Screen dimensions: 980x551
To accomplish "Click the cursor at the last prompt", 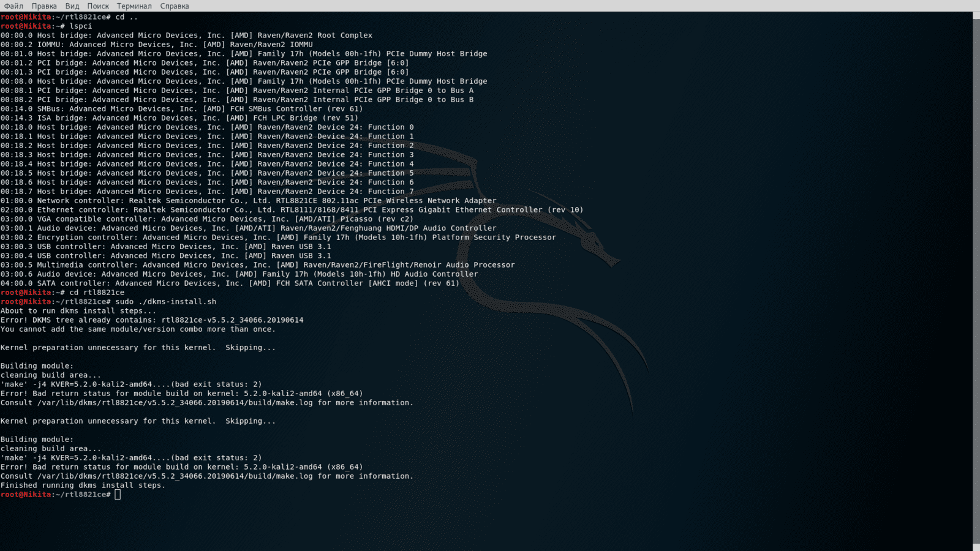I will click(118, 494).
